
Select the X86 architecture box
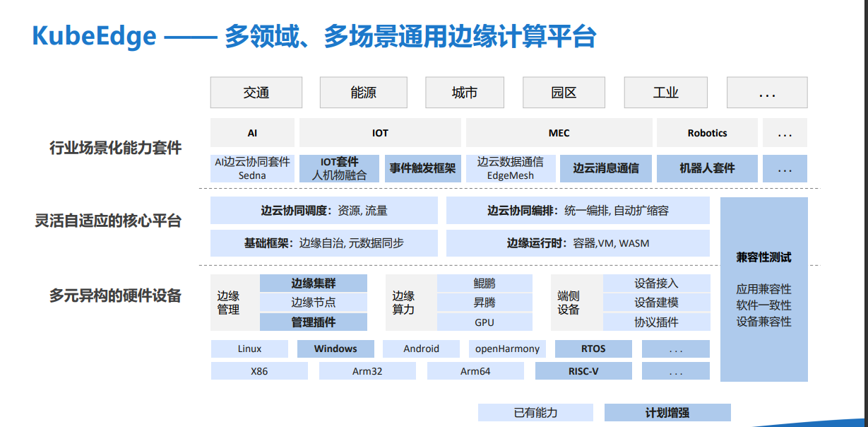(259, 370)
